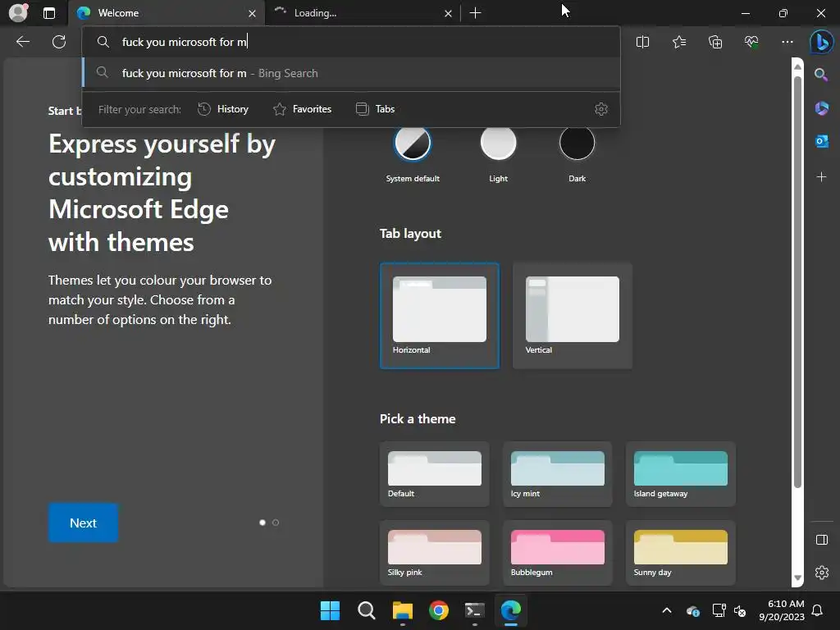Click scrollbar up arrow
This screenshot has height=630, width=840.
[797, 66]
